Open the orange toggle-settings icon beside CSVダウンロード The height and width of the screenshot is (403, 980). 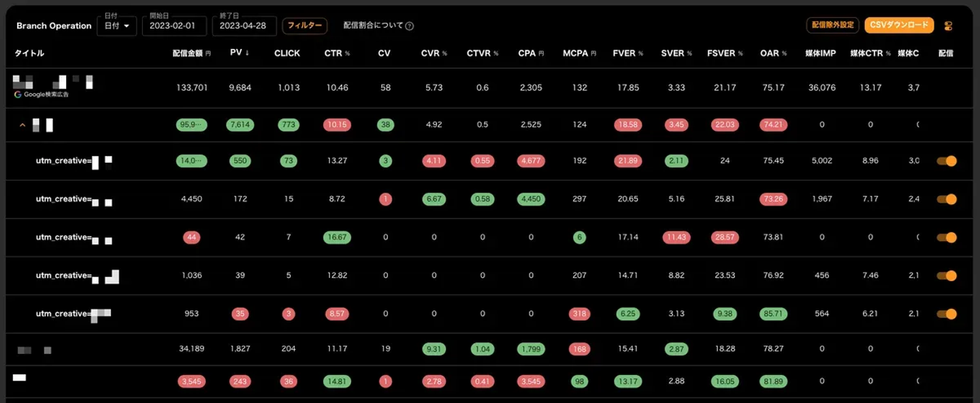tap(948, 26)
